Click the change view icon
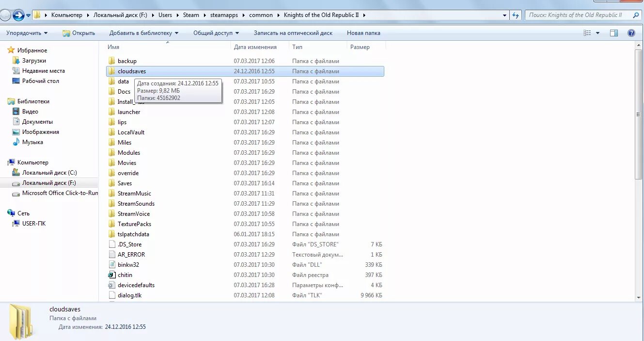This screenshot has height=341, width=644. [587, 33]
